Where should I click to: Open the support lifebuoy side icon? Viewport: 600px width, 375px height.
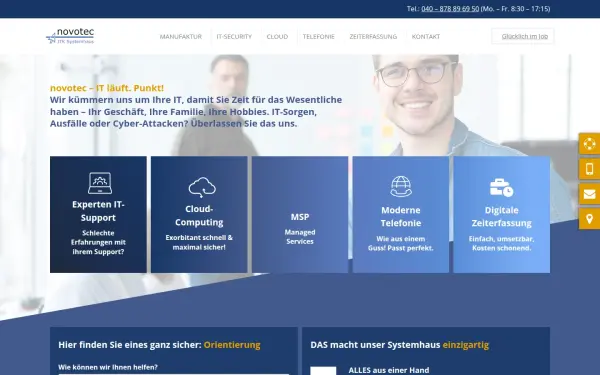pyautogui.click(x=589, y=144)
